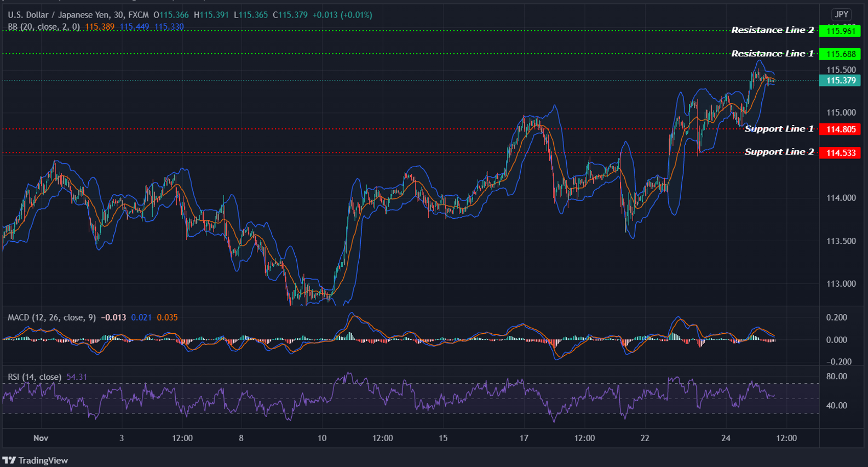Click the TradingView logo

tap(35, 460)
